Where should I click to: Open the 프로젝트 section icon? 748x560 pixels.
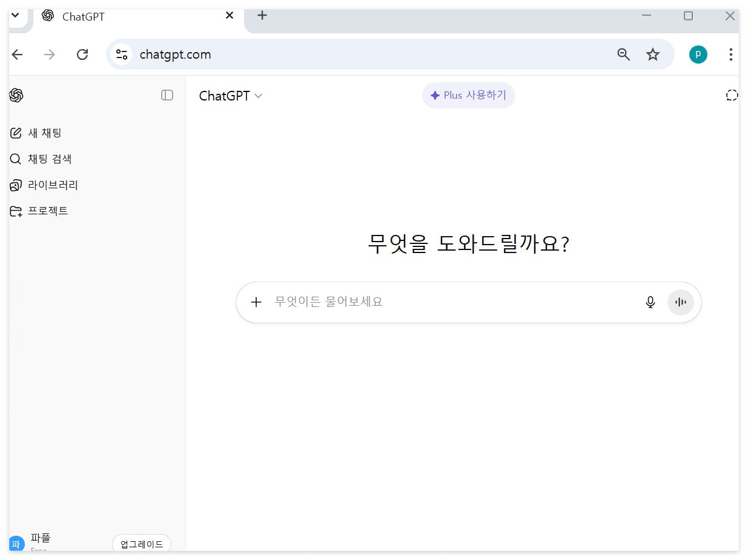coord(15,211)
